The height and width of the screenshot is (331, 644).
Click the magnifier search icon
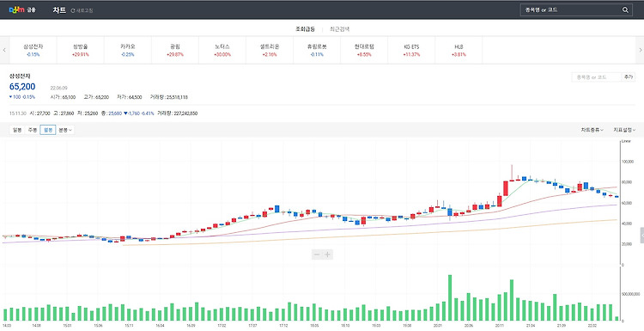pyautogui.click(x=625, y=9)
